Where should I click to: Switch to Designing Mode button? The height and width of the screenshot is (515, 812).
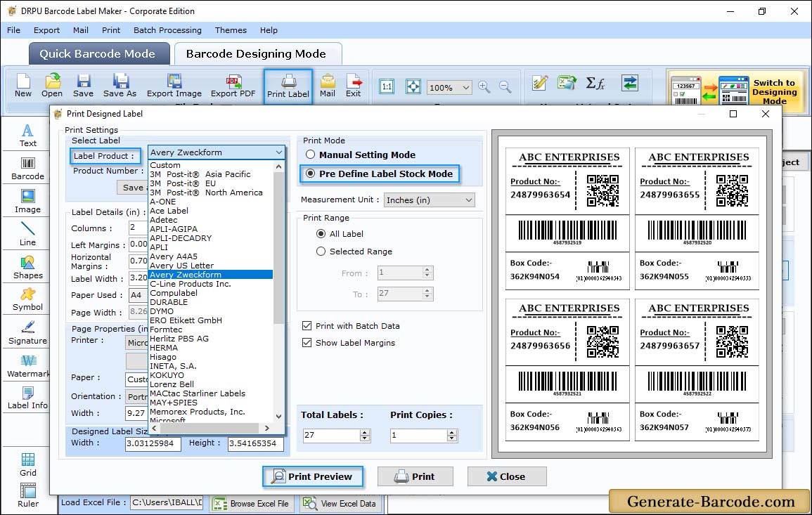pos(737,91)
